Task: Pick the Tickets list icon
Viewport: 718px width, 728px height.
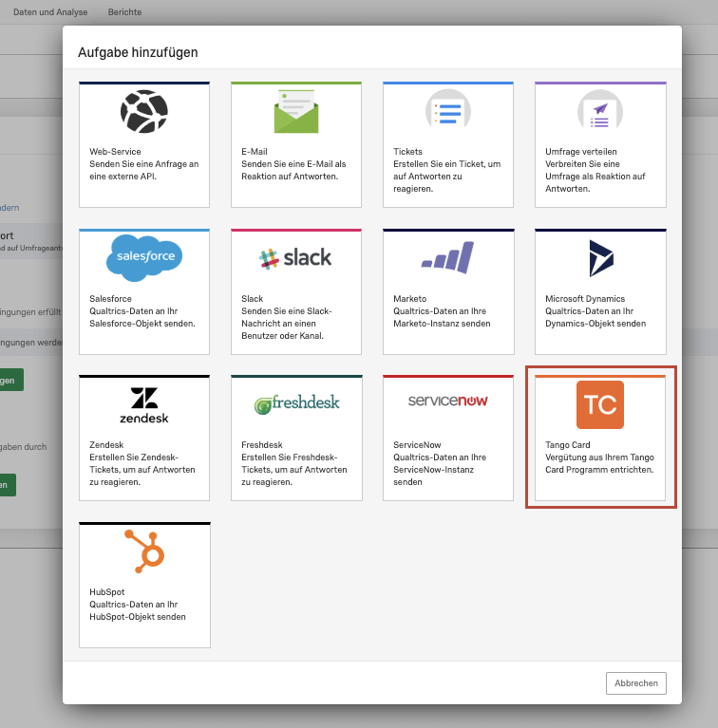Action: 448,110
